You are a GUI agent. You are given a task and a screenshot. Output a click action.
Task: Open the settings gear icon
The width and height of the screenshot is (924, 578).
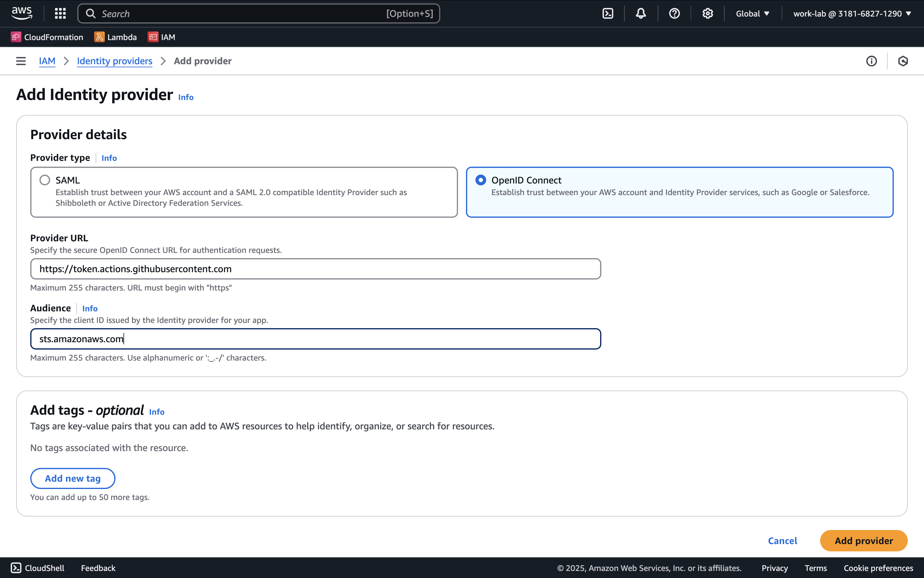707,13
